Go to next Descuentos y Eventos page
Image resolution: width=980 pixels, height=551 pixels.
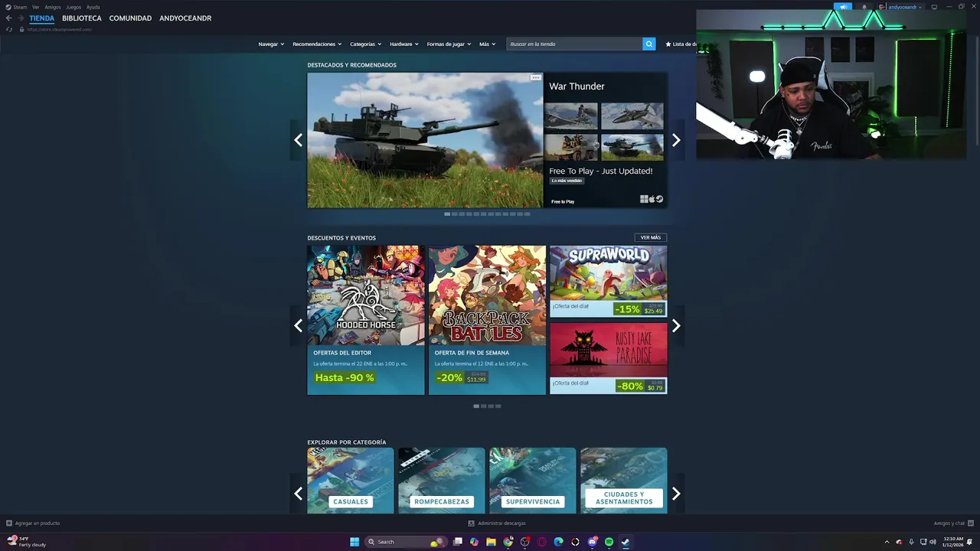click(x=676, y=325)
